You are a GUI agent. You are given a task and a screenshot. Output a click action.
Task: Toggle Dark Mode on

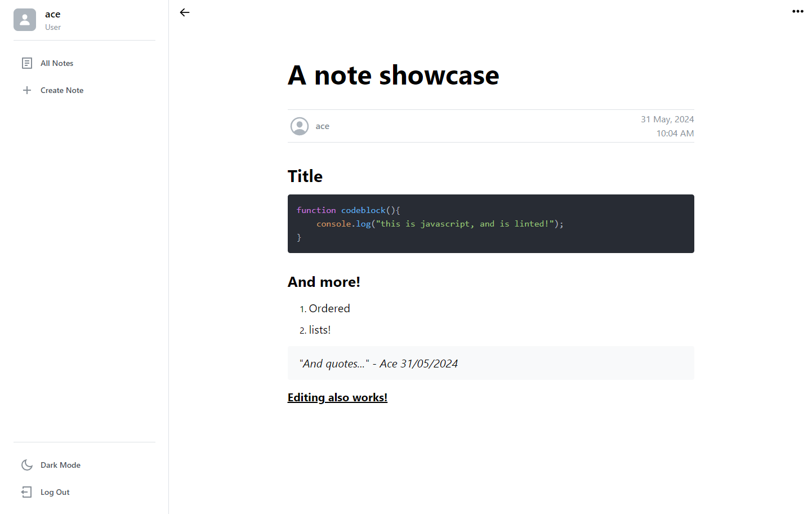click(x=60, y=464)
